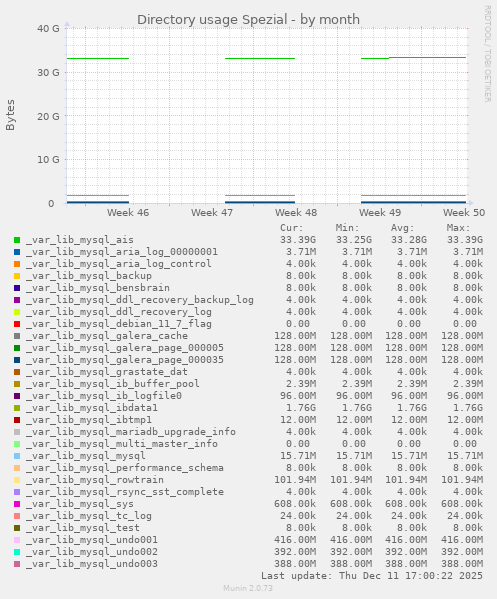Click the cyan undo002 legend swatch

tap(17, 552)
